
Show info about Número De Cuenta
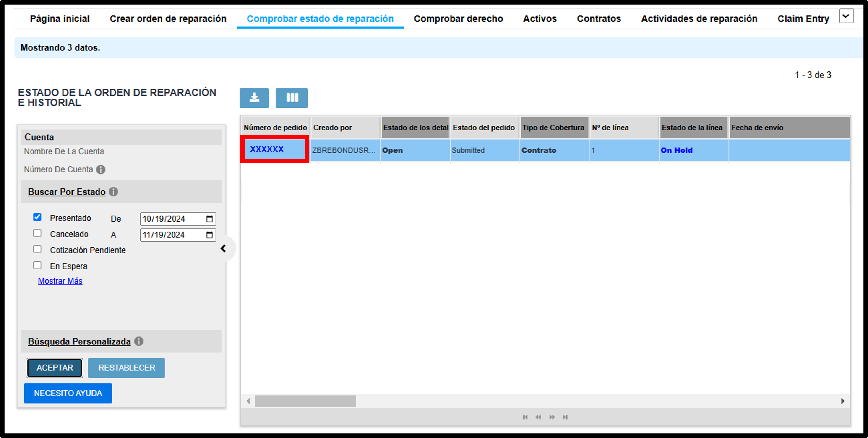click(101, 169)
